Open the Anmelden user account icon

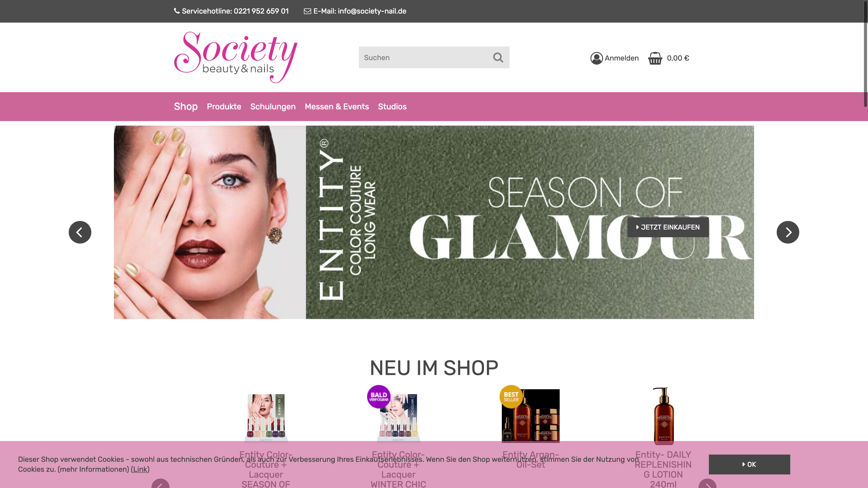tap(597, 58)
